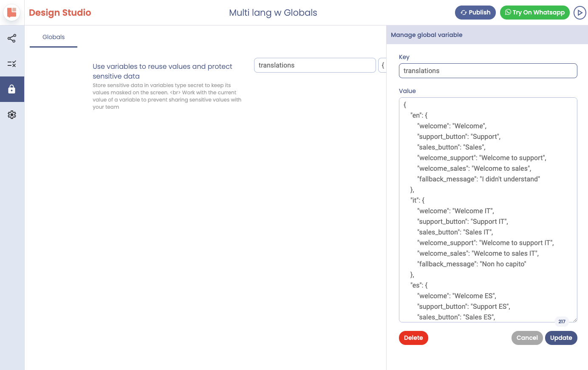
Task: Publish the current bot
Action: pos(475,12)
